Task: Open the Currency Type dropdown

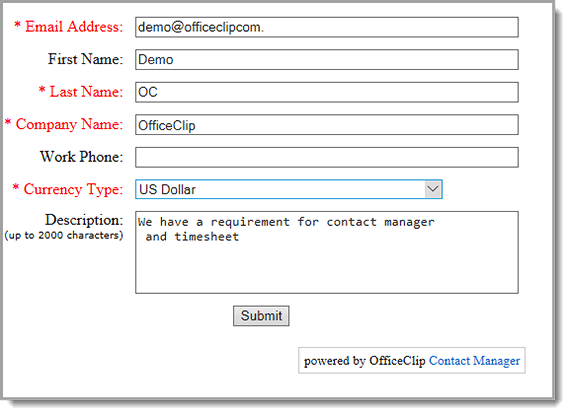Action: coord(289,189)
